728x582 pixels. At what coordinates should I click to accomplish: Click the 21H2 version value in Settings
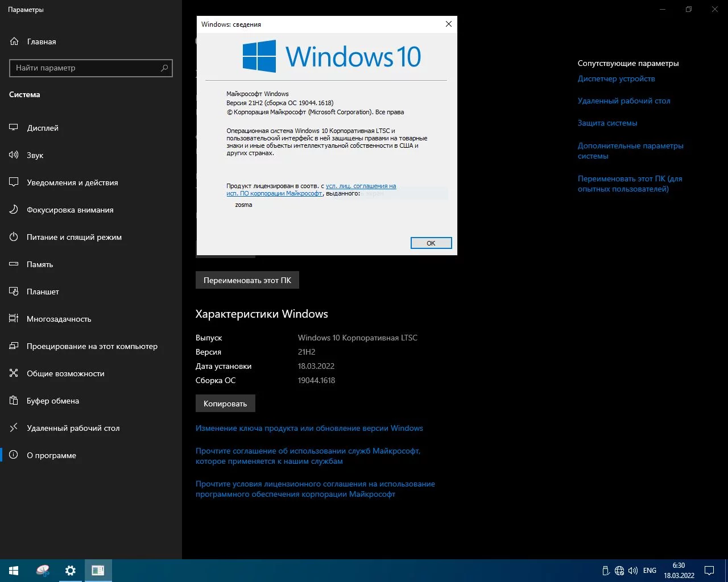[x=307, y=352]
